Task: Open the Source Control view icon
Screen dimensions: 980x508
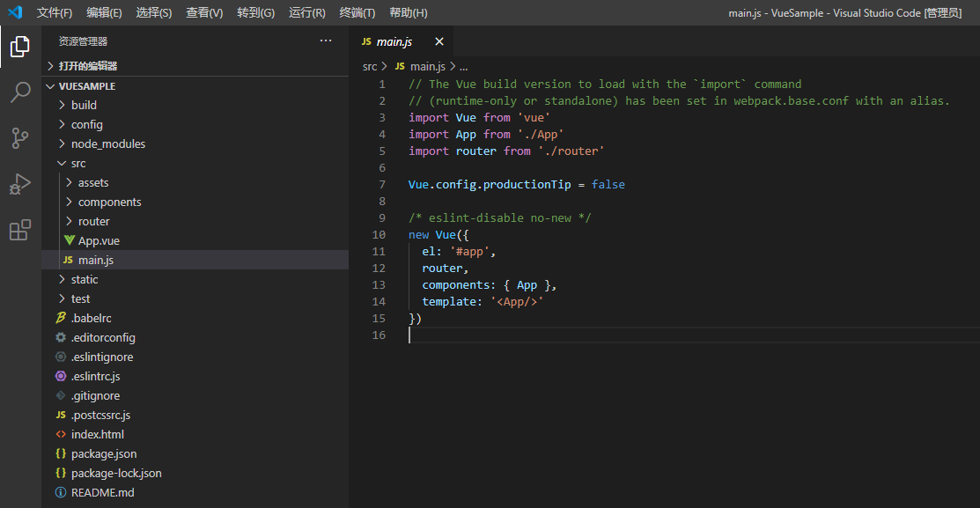Action: tap(20, 138)
